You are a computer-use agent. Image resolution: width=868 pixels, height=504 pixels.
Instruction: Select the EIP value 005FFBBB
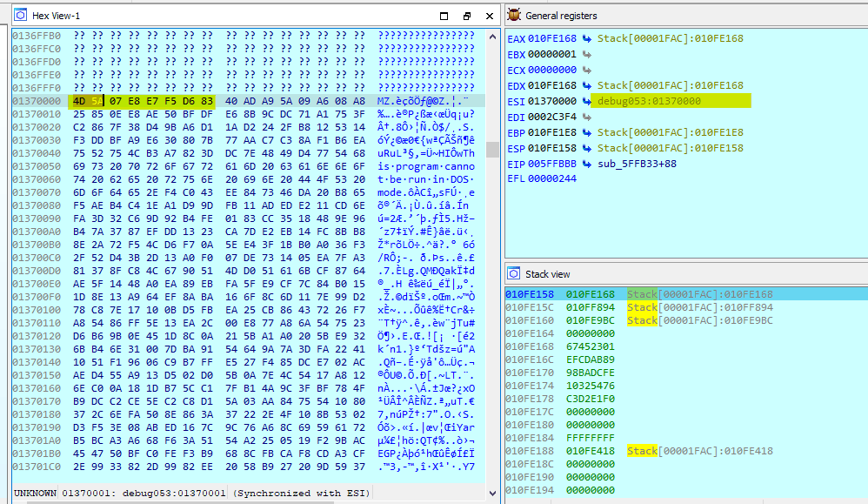(x=552, y=164)
